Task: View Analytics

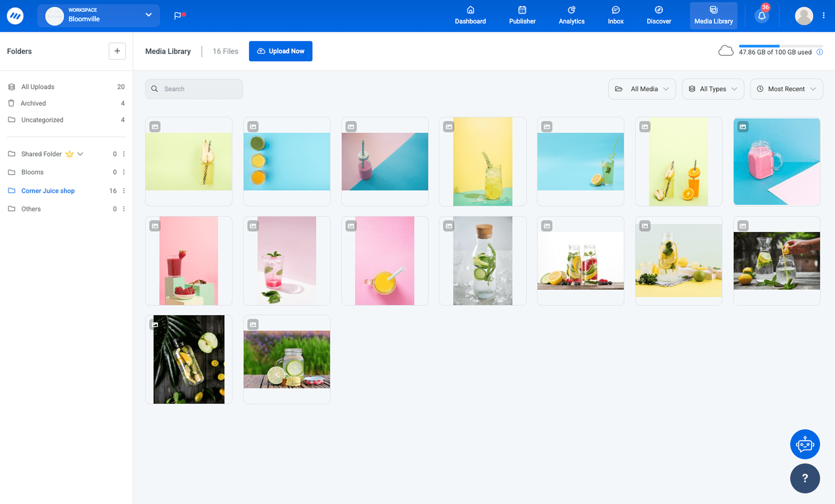Action: pos(571,15)
